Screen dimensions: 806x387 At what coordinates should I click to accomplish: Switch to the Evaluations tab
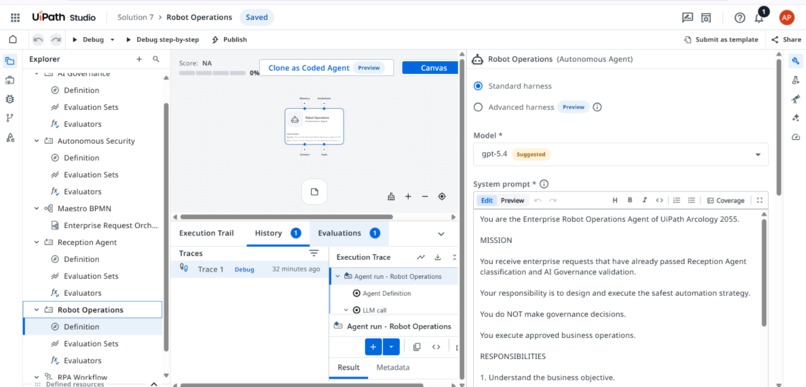tap(349, 233)
